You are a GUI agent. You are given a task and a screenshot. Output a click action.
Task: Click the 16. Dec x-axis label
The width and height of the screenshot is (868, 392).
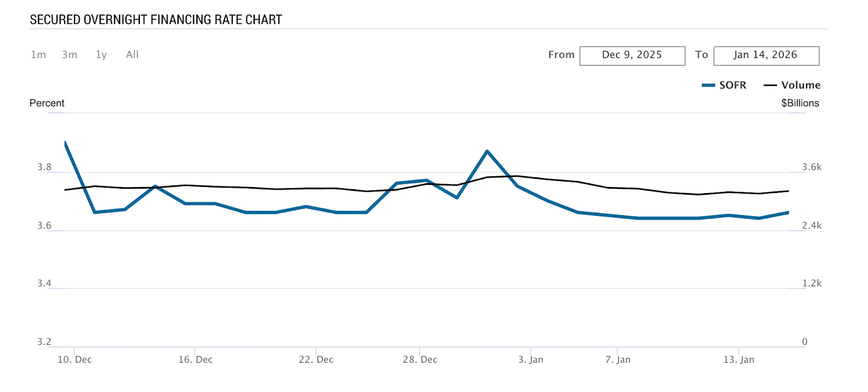pos(195,359)
